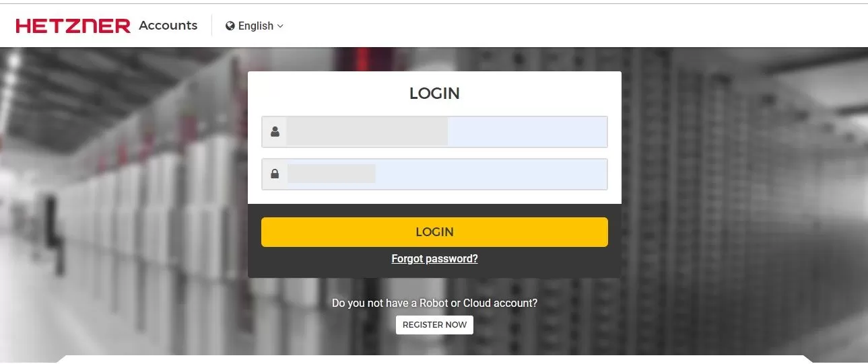Click the 'Do you not have a Robot or Cloud account?' text
Image resolution: width=868 pixels, height=364 pixels.
coord(434,303)
